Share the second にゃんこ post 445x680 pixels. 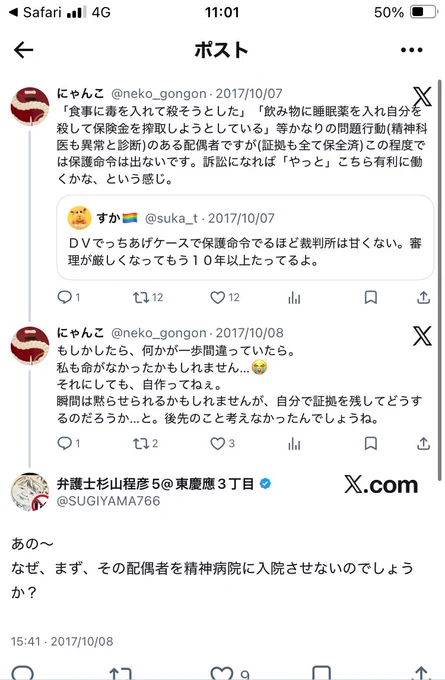click(423, 444)
